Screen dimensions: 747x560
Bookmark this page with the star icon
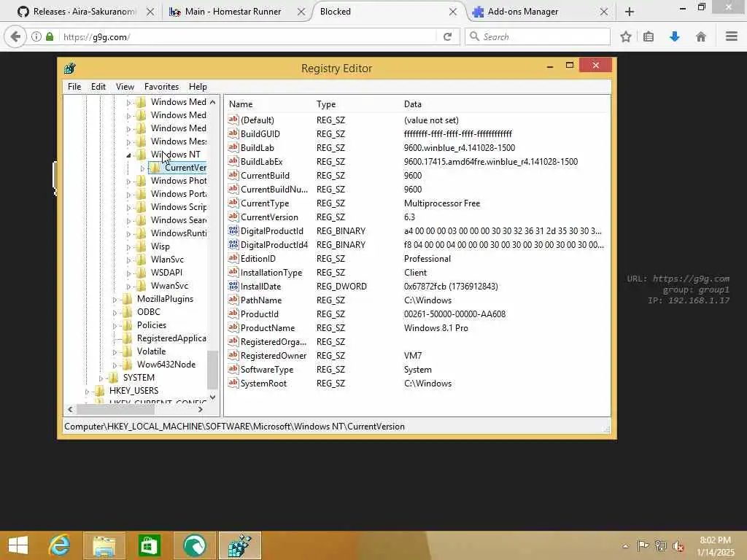click(x=625, y=36)
